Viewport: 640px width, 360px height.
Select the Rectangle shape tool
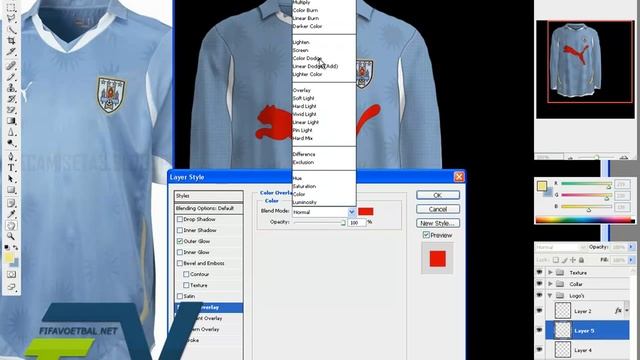(x=11, y=190)
